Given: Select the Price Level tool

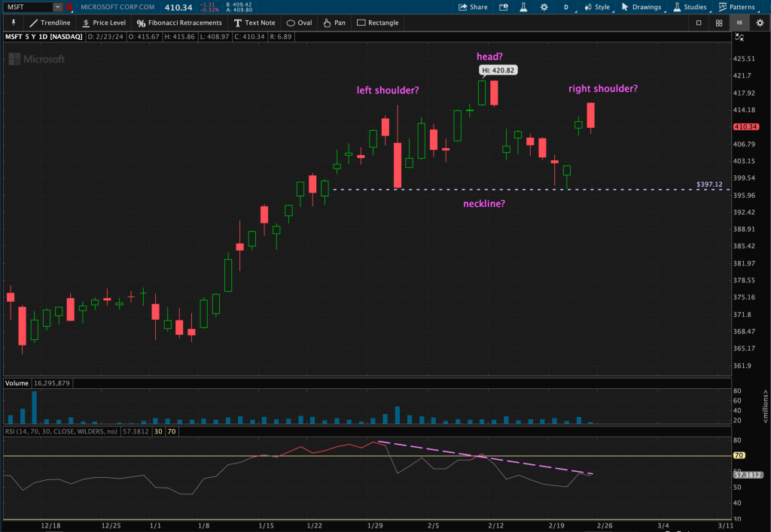Looking at the screenshot, I should pos(103,23).
